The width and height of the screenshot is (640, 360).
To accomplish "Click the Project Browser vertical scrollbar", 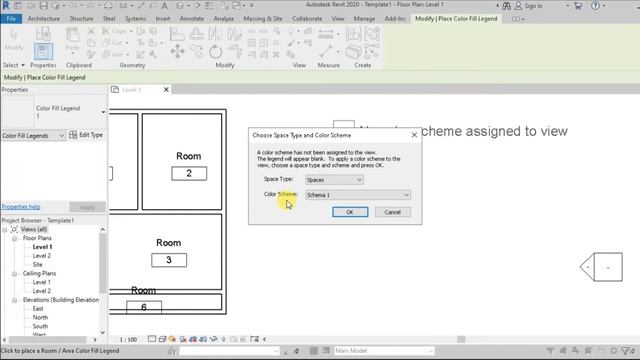I will [102, 263].
